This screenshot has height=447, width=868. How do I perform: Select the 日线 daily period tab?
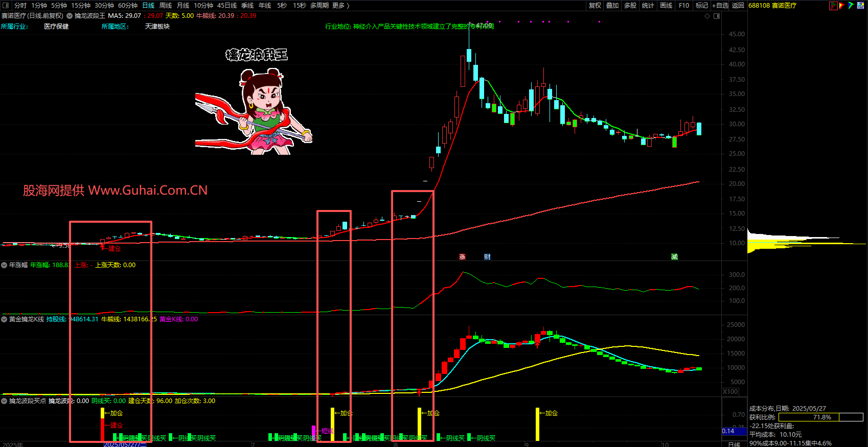pos(148,6)
